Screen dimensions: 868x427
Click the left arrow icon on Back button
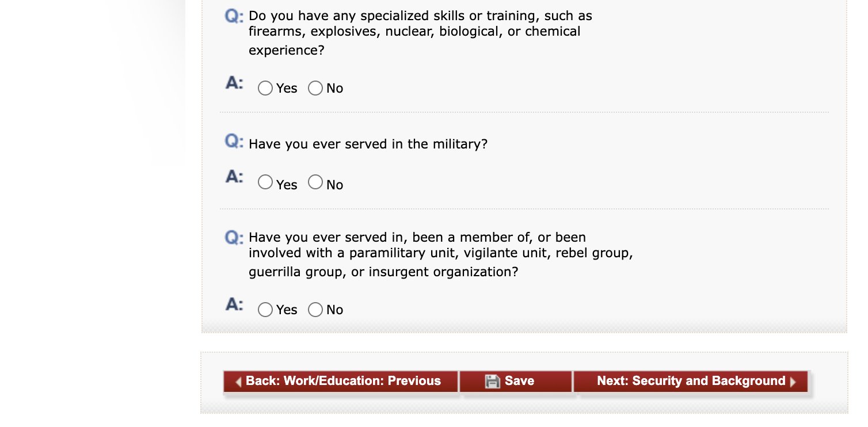(x=238, y=382)
